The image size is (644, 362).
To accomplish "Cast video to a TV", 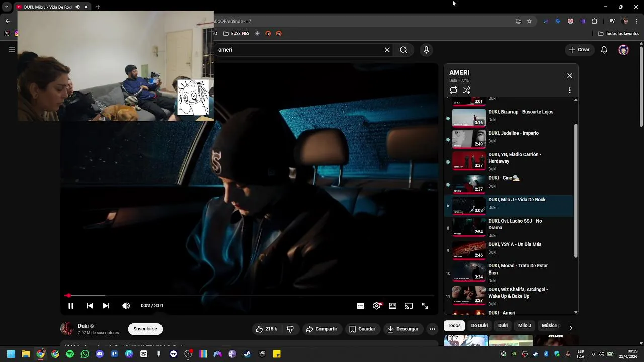I will tap(409, 306).
